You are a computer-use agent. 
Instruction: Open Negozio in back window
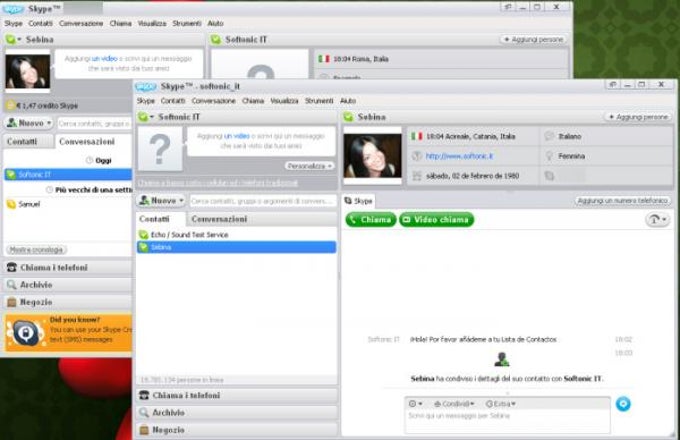[68, 302]
